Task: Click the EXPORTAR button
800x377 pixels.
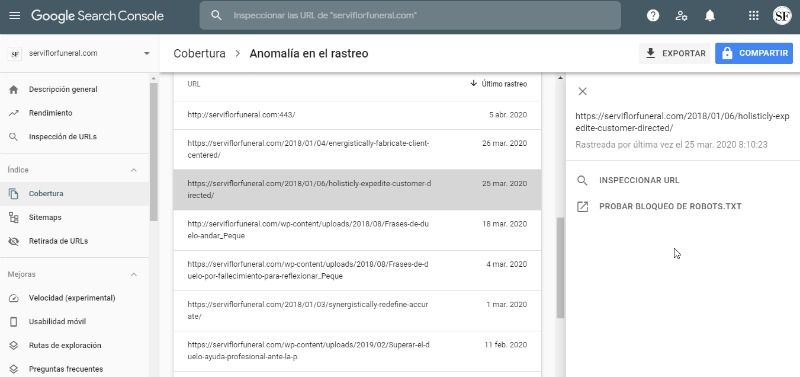Action: pos(674,54)
